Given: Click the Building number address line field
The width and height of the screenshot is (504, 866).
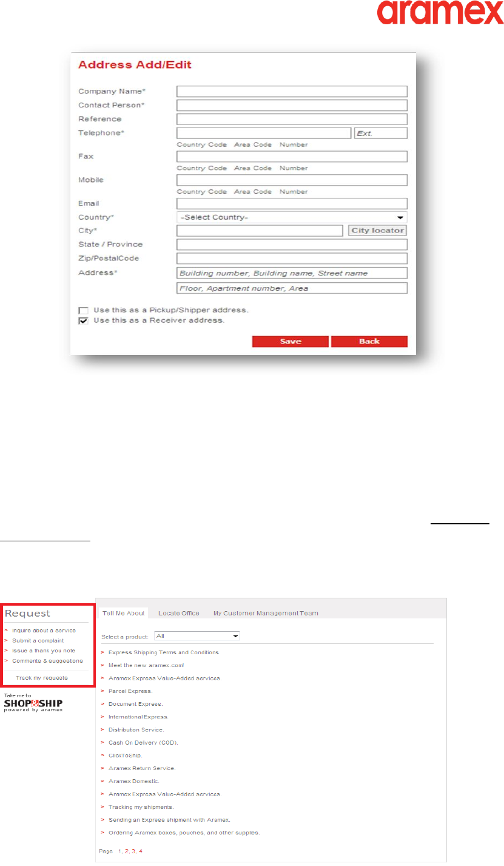Looking at the screenshot, I should click(x=292, y=273).
